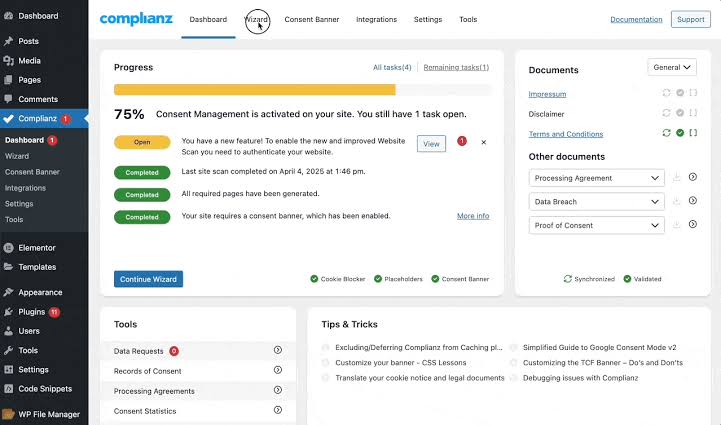
Task: Download Processing Agreement document icon
Action: point(676,177)
